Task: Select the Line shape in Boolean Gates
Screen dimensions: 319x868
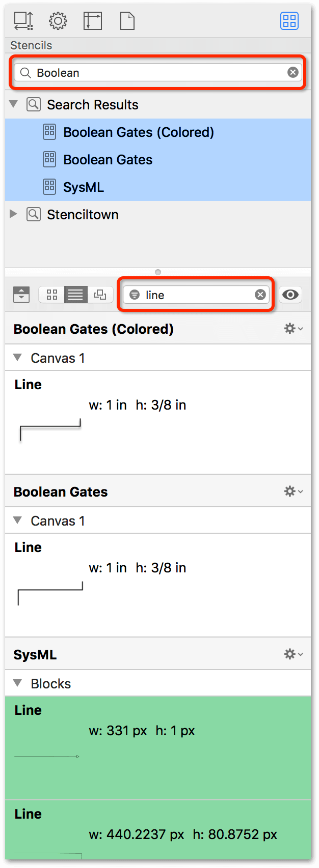Action: point(158,585)
